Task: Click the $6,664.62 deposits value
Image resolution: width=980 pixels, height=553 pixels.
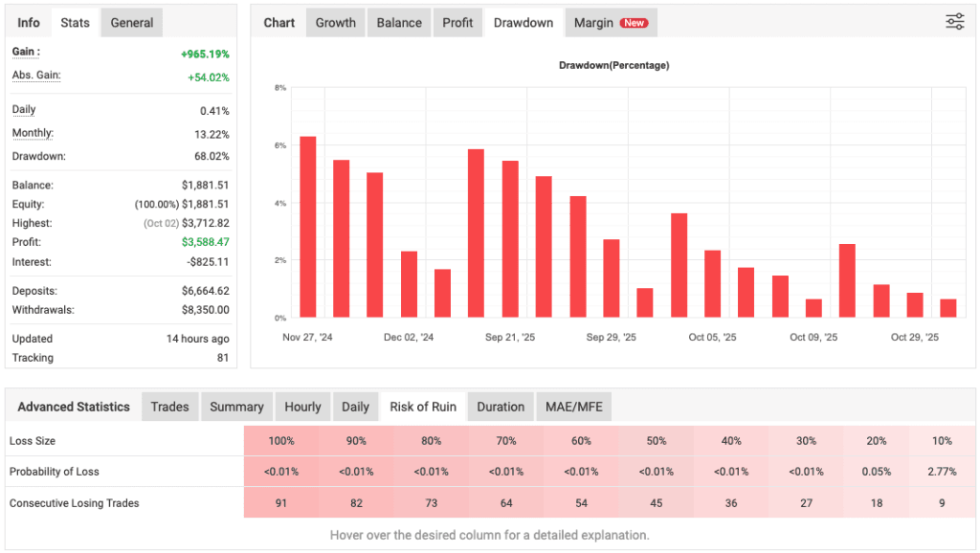Action: [x=206, y=291]
